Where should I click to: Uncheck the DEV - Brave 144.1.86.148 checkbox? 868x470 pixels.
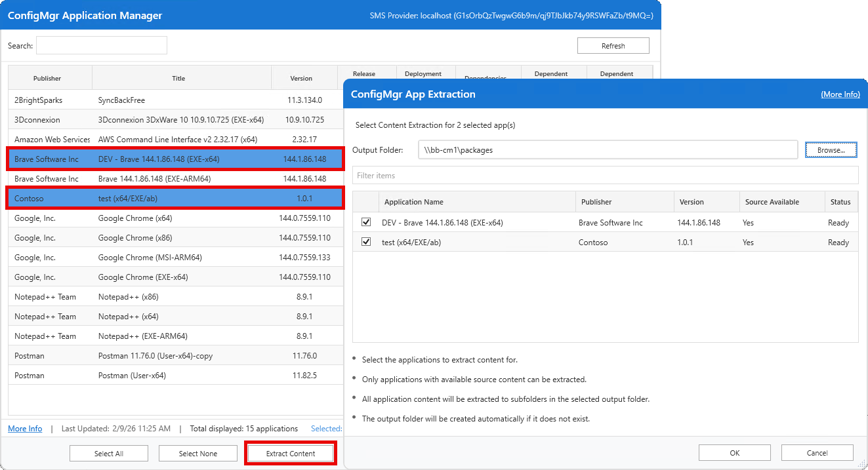click(x=366, y=223)
